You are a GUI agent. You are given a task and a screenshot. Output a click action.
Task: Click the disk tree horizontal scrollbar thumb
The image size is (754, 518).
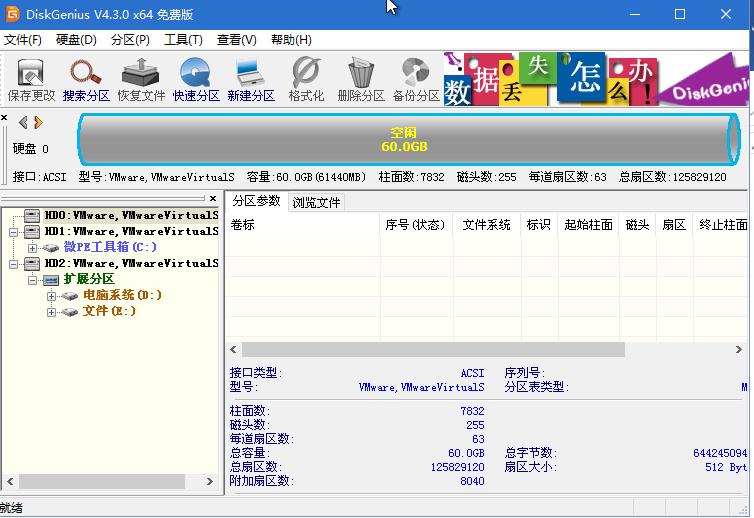click(x=102, y=481)
